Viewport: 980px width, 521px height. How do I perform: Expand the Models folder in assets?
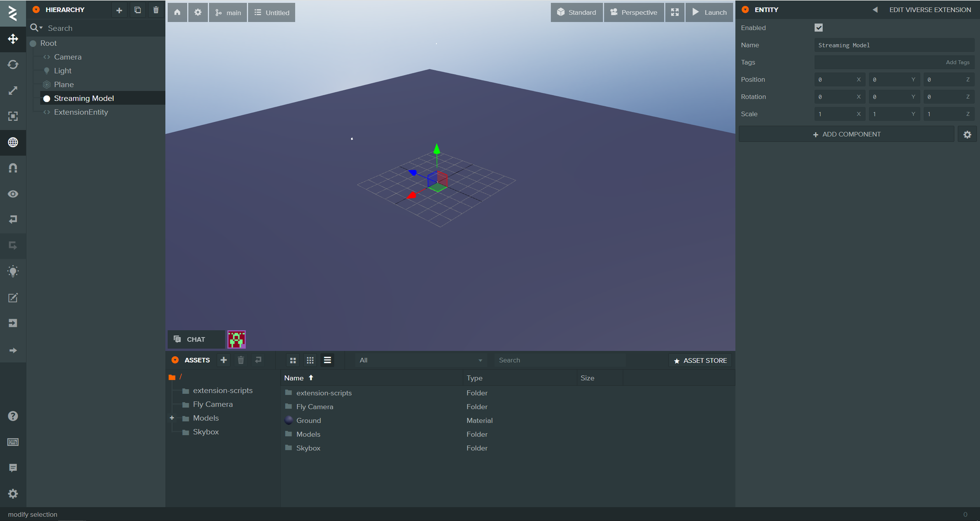tap(173, 417)
